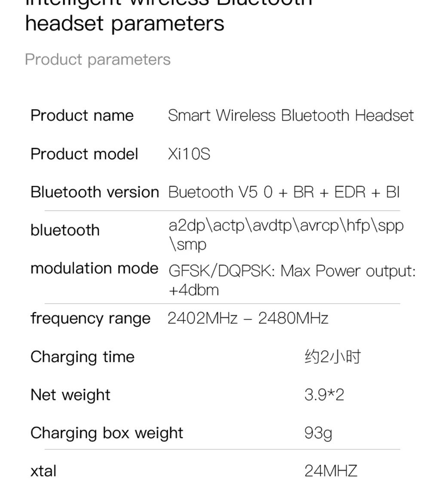Viewport: 430px width, 504px height.
Task: Click the 'headset parameters' heading text
Action: 125,24
